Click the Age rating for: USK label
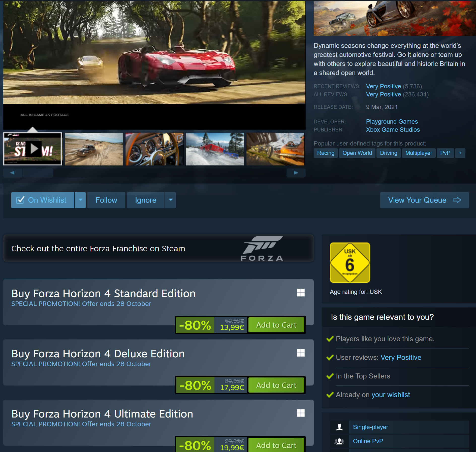This screenshot has width=476, height=452. pyautogui.click(x=356, y=292)
